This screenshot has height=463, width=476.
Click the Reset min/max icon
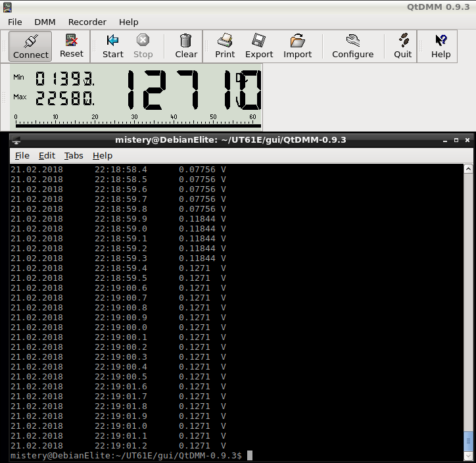[x=72, y=46]
